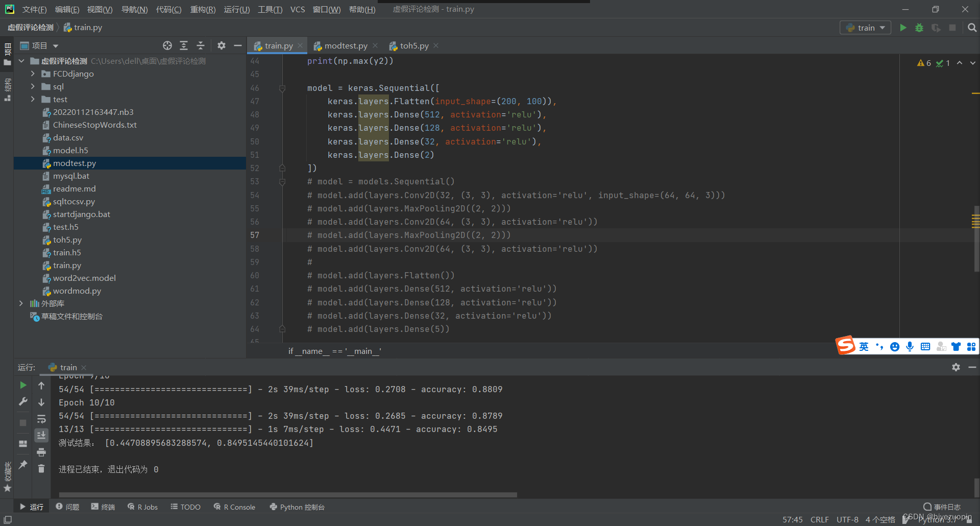Expand the sql folder
Viewport: 980px width, 526px height.
[x=33, y=86]
